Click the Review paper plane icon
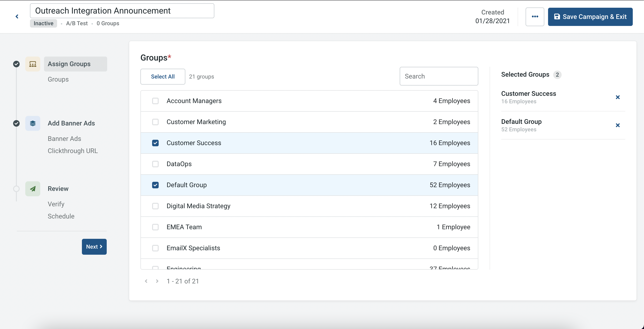644x329 pixels. [x=33, y=189]
